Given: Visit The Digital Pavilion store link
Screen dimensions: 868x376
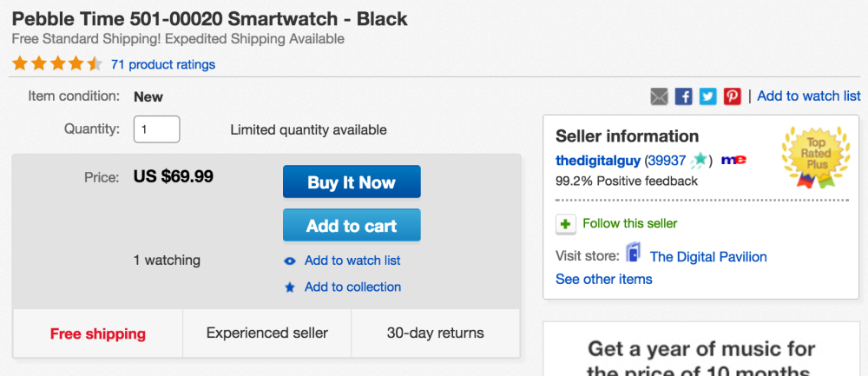Looking at the screenshot, I should tap(708, 256).
